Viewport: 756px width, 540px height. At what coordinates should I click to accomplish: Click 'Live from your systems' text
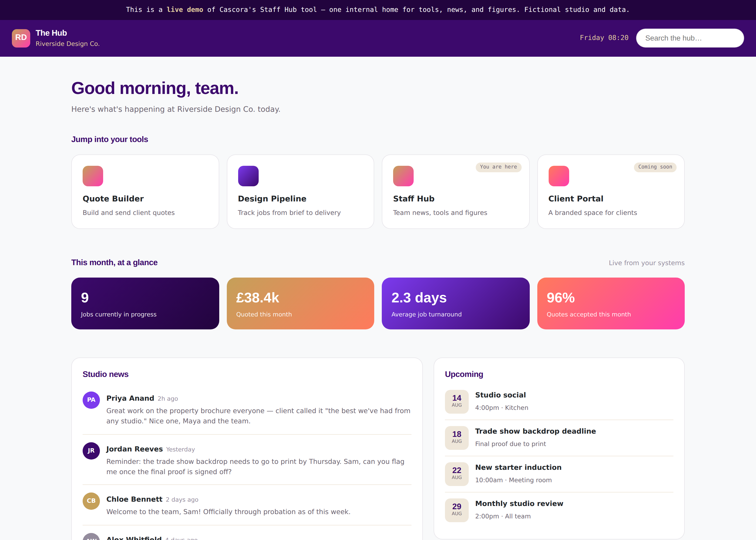click(x=646, y=263)
